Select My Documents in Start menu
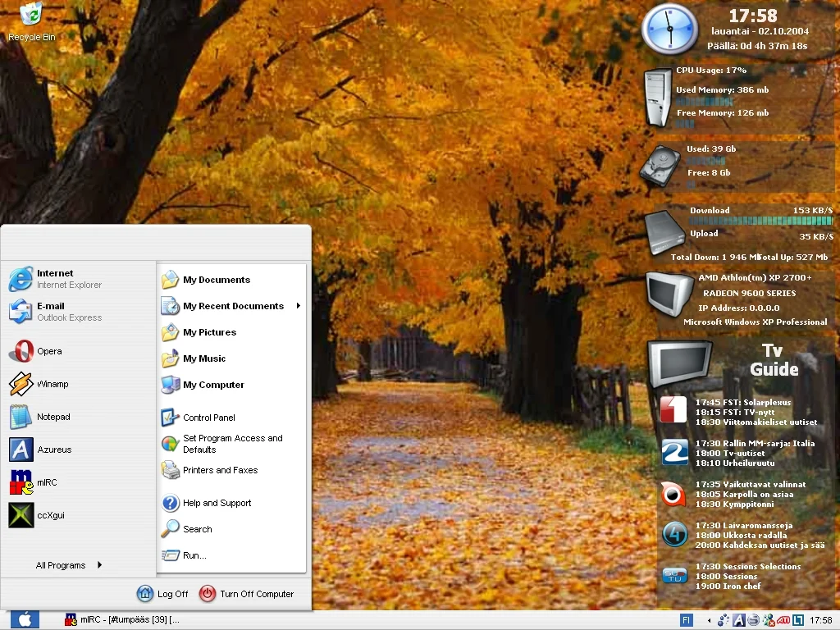The height and width of the screenshot is (630, 840). pos(216,280)
